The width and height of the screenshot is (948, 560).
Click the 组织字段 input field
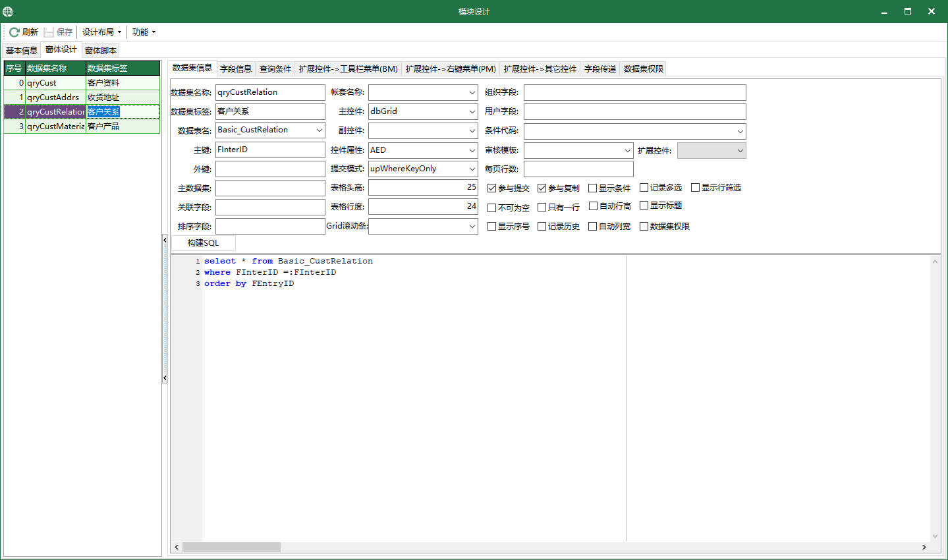(x=635, y=93)
